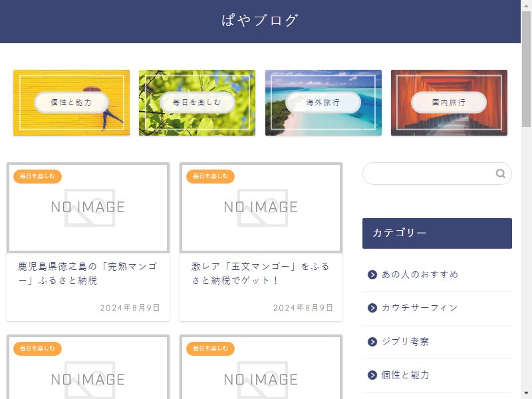Open the 個性と能力 banner card

(71, 102)
